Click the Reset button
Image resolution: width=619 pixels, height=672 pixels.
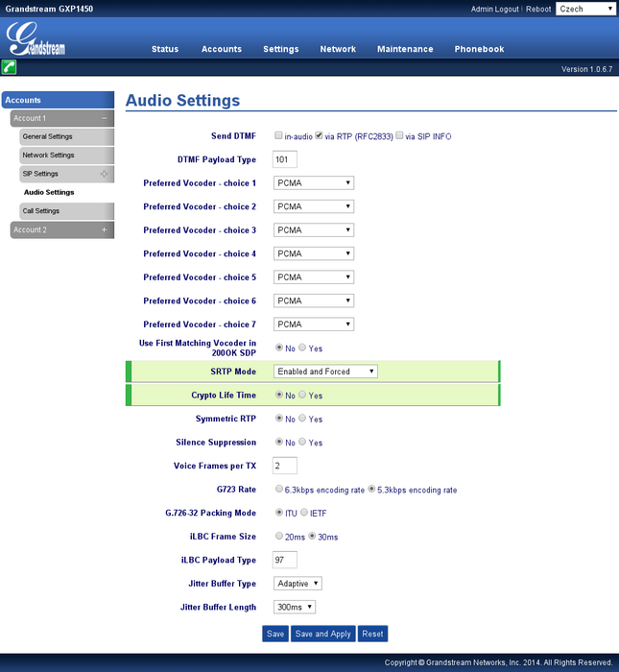click(x=372, y=634)
